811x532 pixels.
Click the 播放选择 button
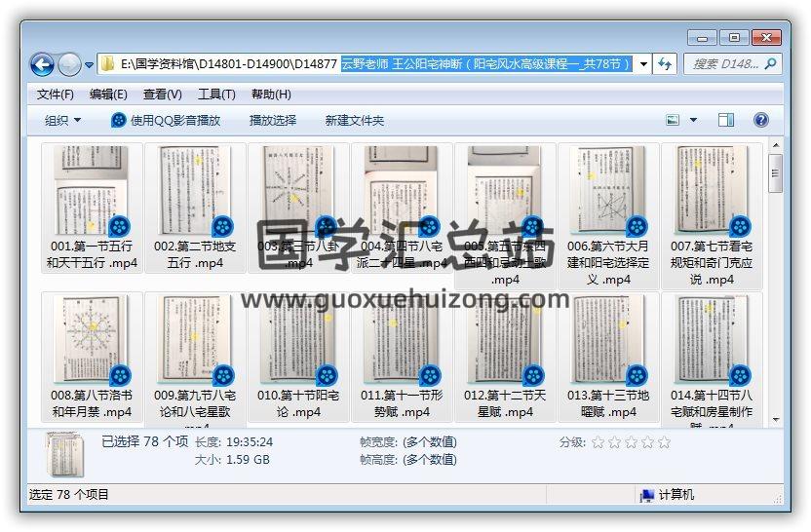point(272,120)
